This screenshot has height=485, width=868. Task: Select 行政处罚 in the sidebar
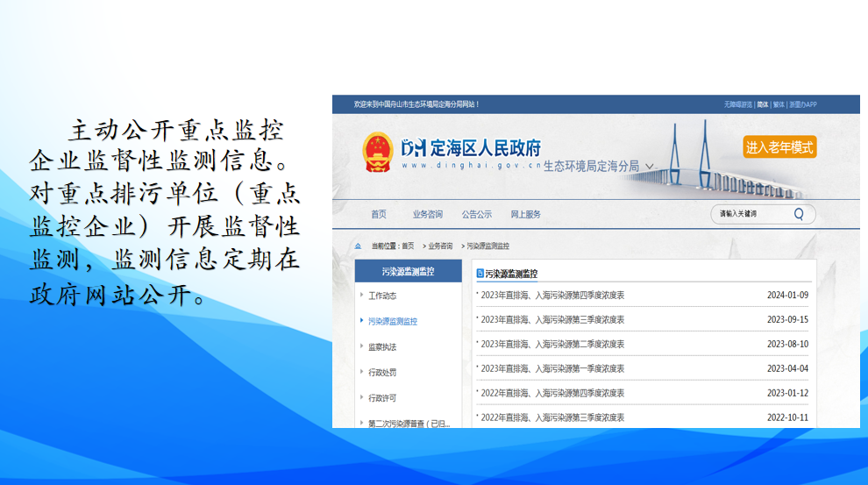pyautogui.click(x=382, y=373)
